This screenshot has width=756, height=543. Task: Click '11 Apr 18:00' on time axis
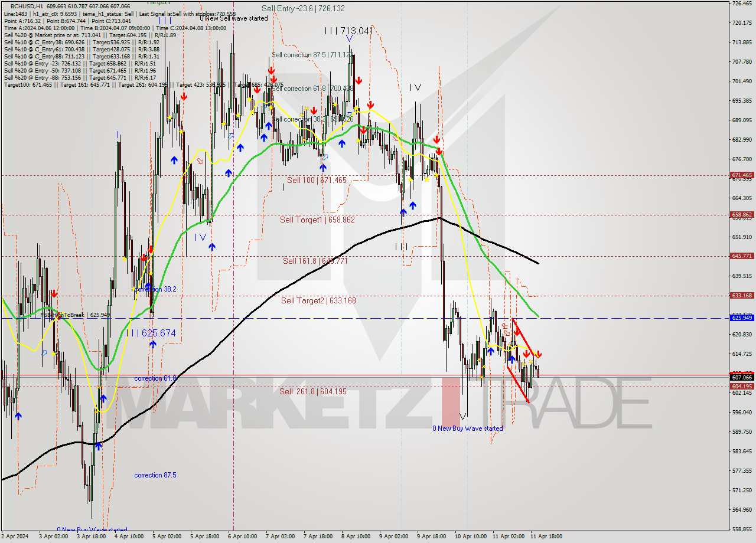pos(546,537)
